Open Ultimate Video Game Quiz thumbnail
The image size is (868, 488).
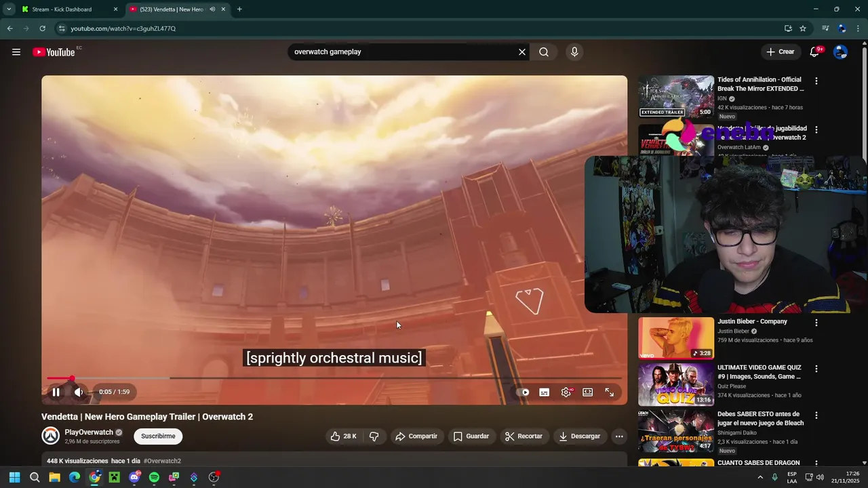[676, 385]
